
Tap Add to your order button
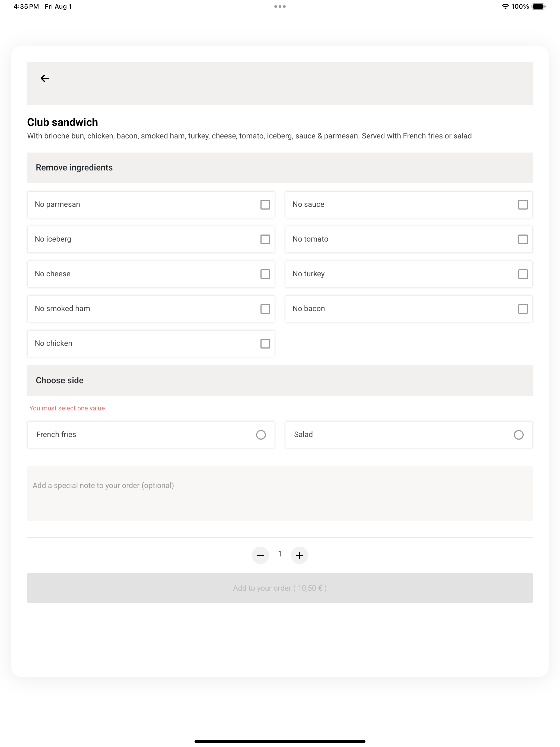280,588
